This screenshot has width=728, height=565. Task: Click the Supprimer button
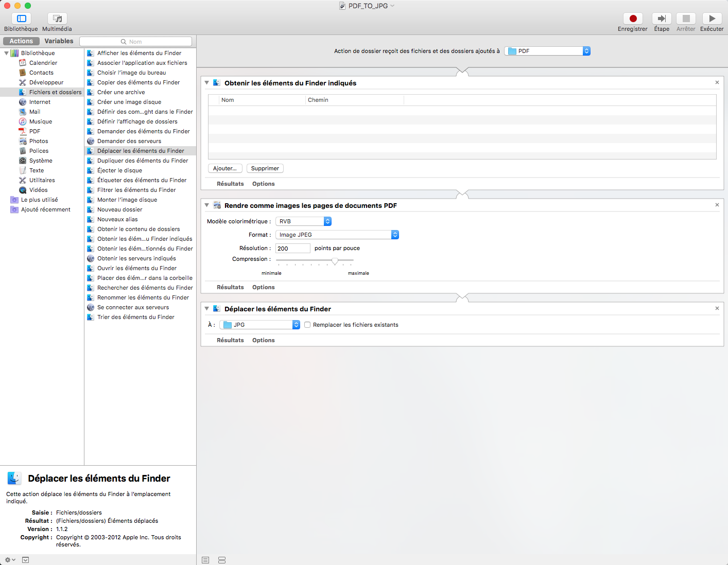pyautogui.click(x=265, y=168)
